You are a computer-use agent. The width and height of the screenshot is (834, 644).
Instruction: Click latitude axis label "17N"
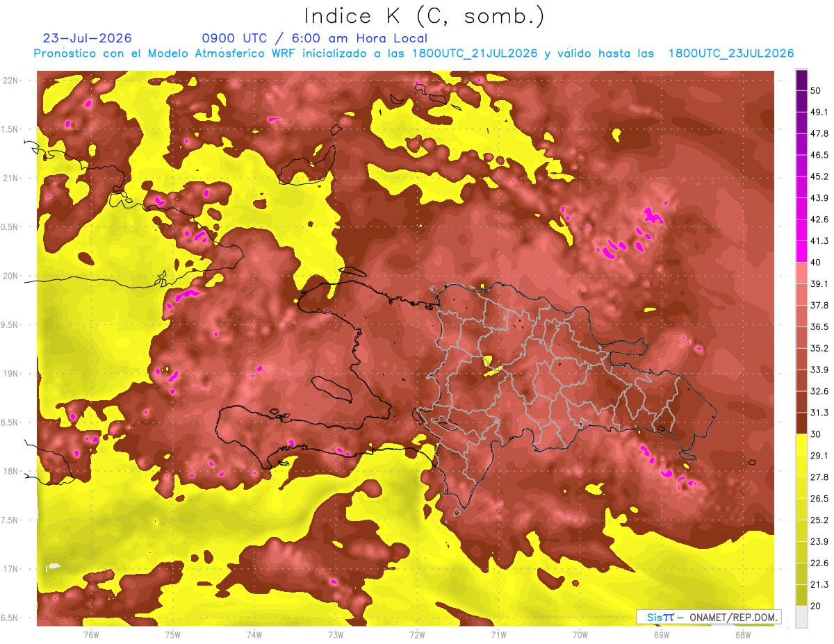point(11,569)
